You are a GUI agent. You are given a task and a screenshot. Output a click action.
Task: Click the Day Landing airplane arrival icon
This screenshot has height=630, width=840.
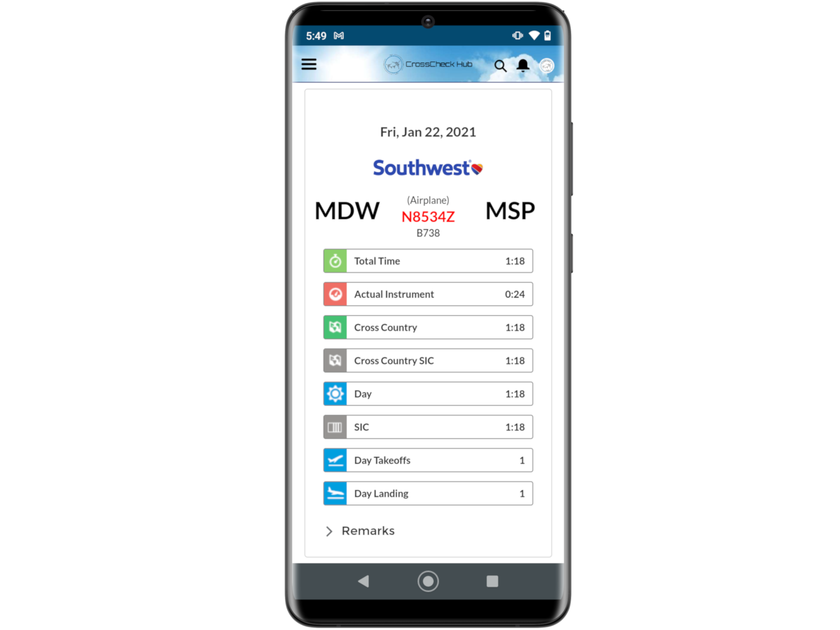pos(334,493)
